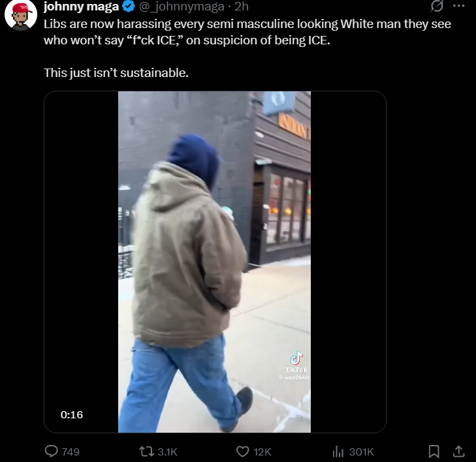Image resolution: width=476 pixels, height=462 pixels.
Task: Repost the tweet via retweet icon
Action: (146, 452)
